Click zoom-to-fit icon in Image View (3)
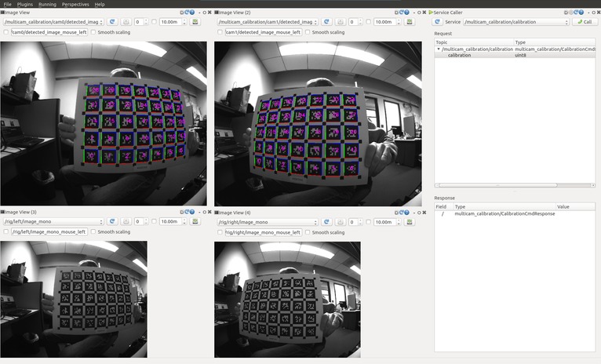This screenshot has height=364, width=601. [126, 221]
